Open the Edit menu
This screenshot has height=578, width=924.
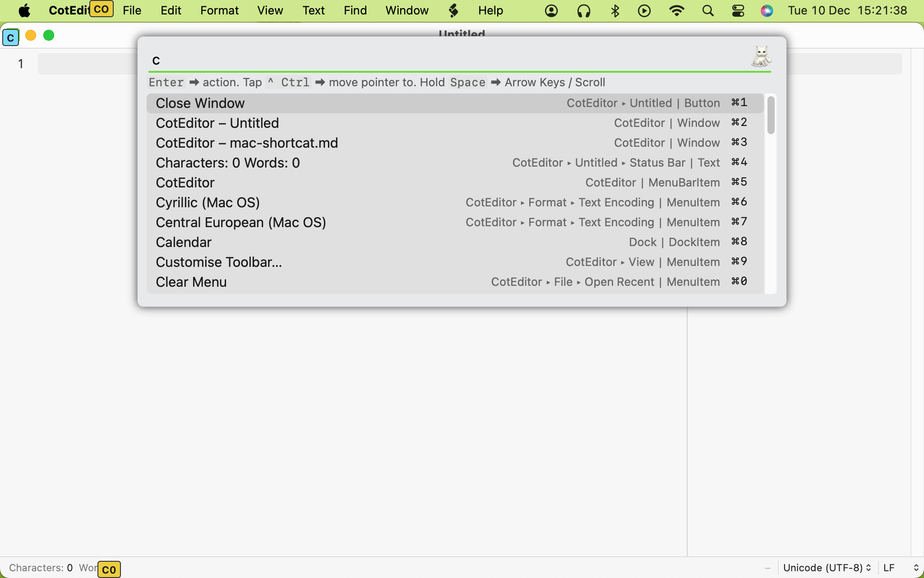171,10
